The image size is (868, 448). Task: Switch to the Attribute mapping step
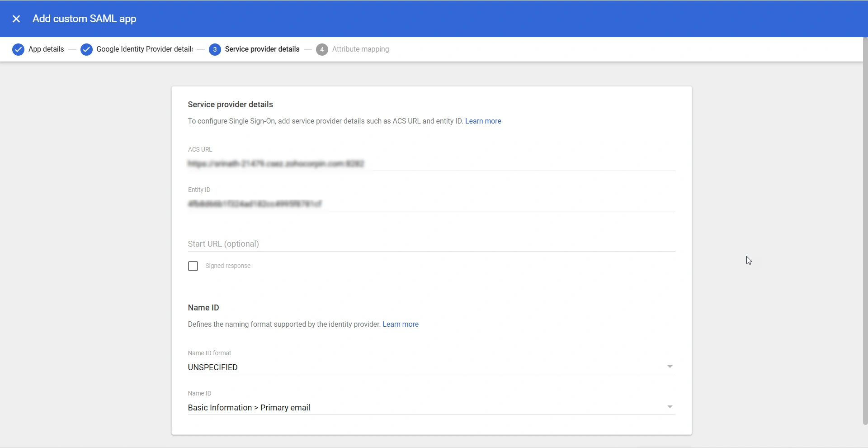[x=360, y=49]
